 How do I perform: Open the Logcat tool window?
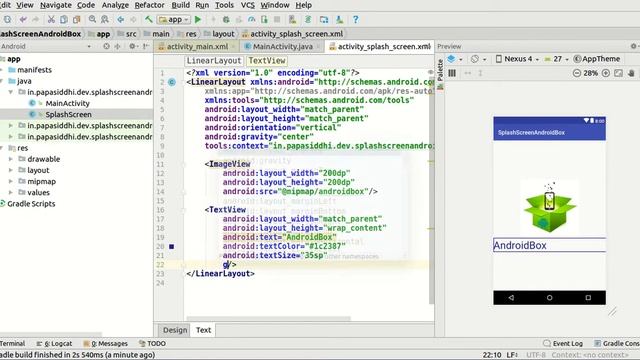[54, 344]
